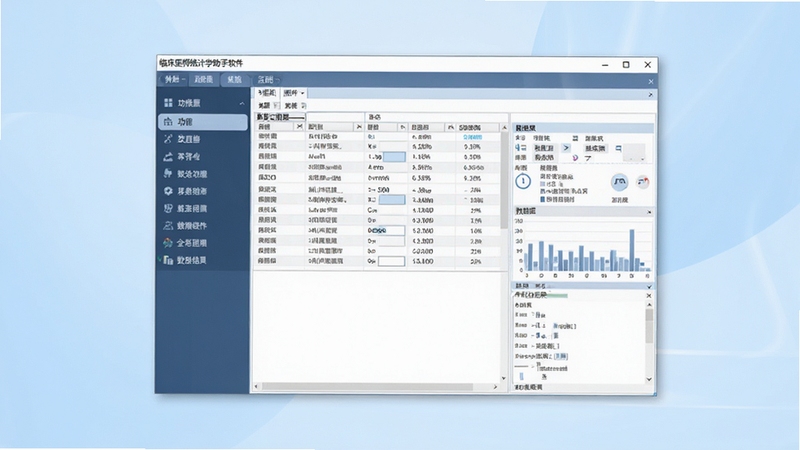This screenshot has width=800, height=450.
Task: Open the sidebar item with rising trend-line icon
Action: tap(203, 157)
